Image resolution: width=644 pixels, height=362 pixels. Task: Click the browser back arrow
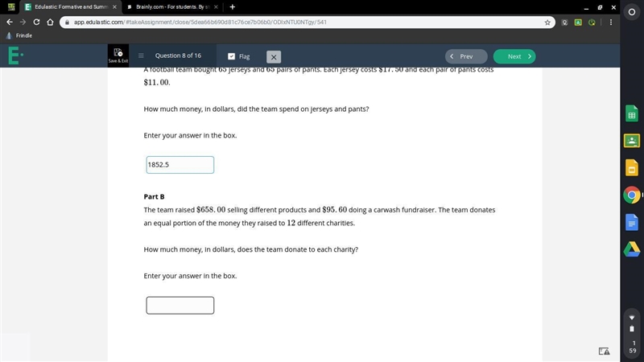tap(10, 23)
